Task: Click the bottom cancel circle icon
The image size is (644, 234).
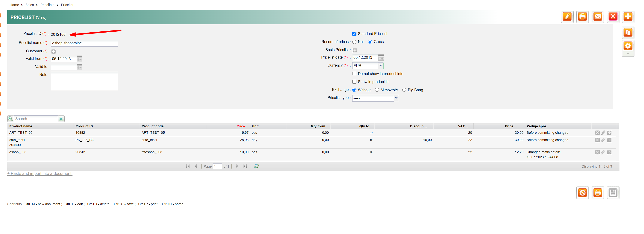Action: [582, 192]
